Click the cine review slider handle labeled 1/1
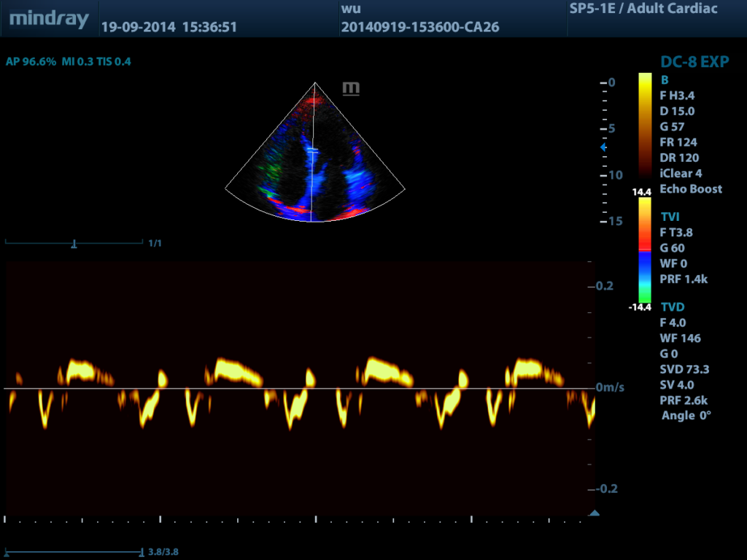The height and width of the screenshot is (560, 747). [x=74, y=244]
